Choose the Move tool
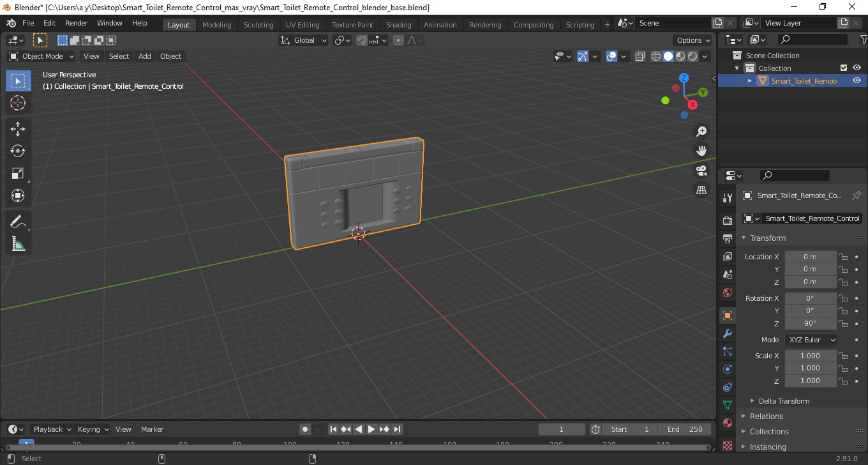This screenshot has width=868, height=465. coord(18,129)
